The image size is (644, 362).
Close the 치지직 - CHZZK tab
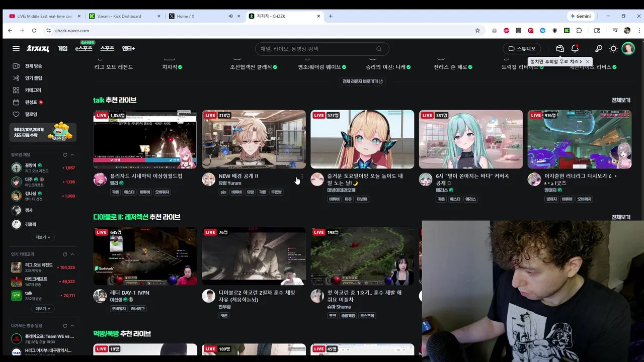(x=318, y=16)
